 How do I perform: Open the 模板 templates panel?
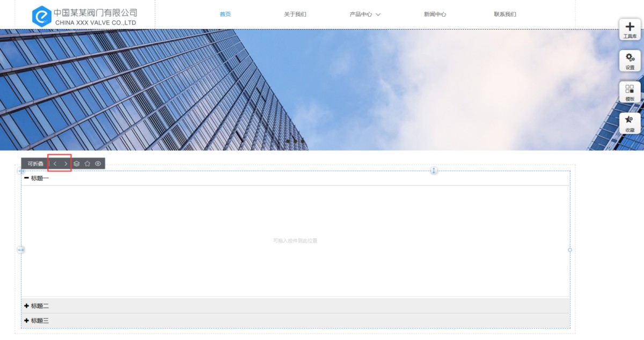coord(630,92)
